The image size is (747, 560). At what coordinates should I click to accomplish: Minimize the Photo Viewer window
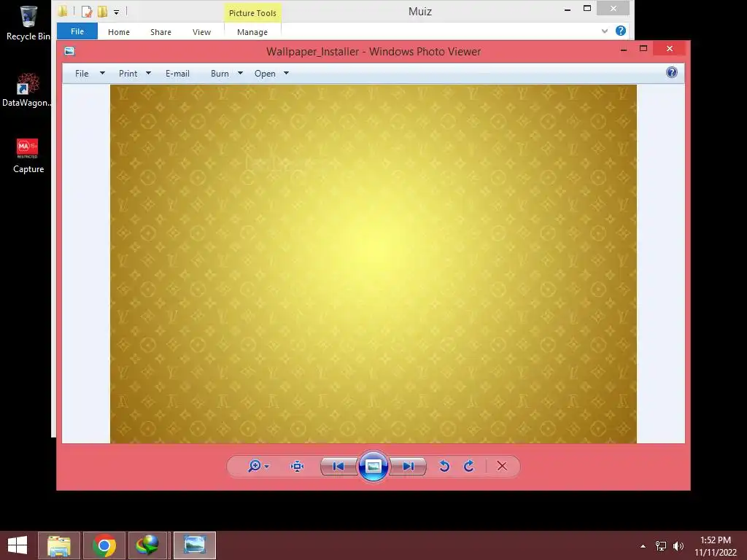pos(624,49)
